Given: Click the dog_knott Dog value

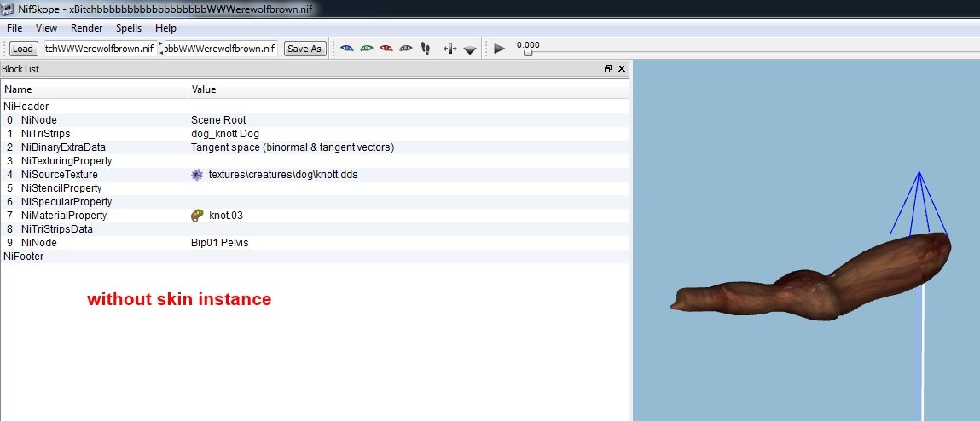Looking at the screenshot, I should [x=225, y=134].
